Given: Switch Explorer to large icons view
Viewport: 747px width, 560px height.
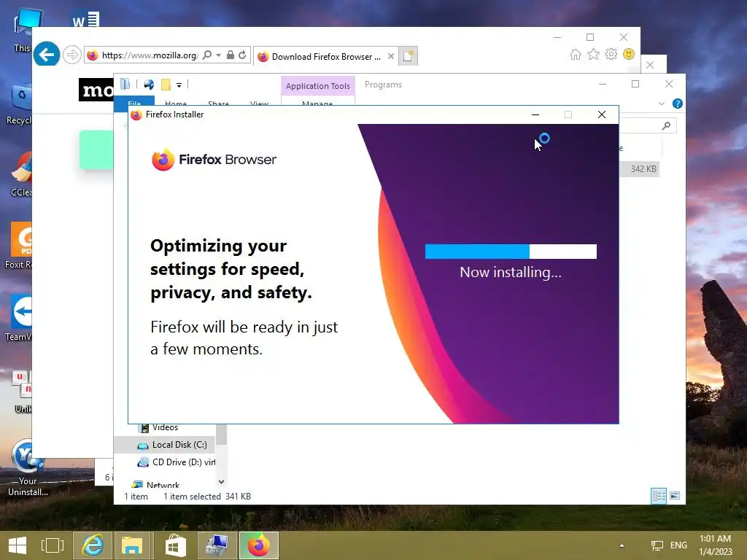Looking at the screenshot, I should point(675,496).
